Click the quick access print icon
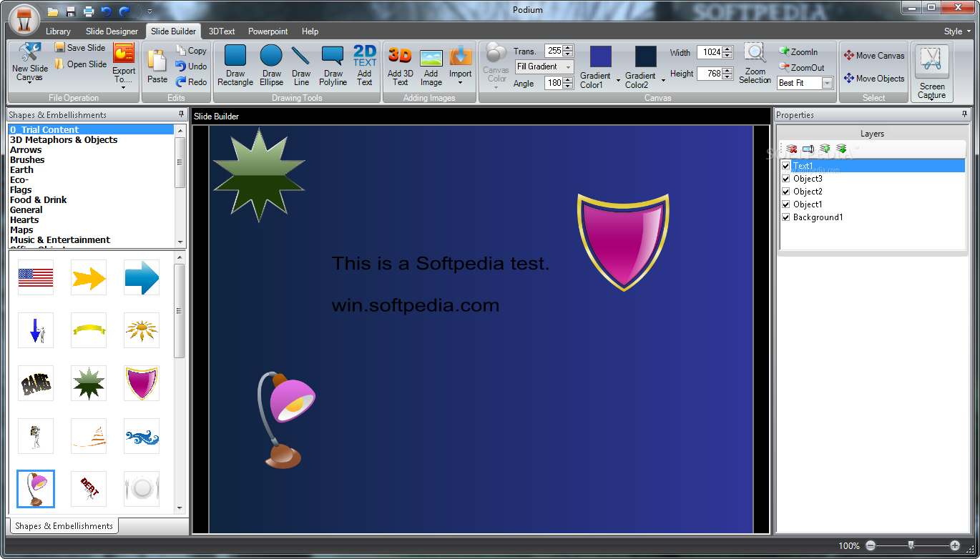This screenshot has height=559, width=980. pos(89,11)
